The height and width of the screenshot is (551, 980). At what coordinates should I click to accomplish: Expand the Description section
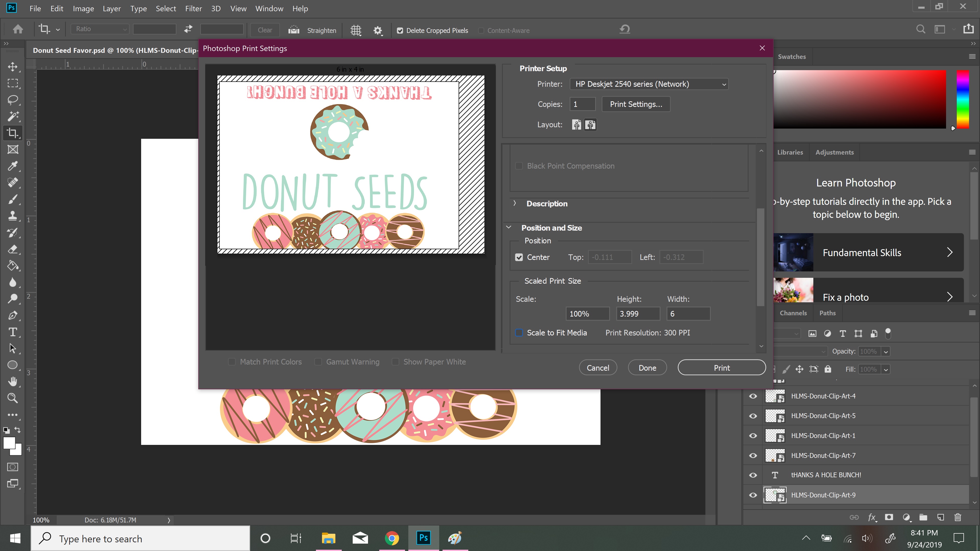point(515,204)
